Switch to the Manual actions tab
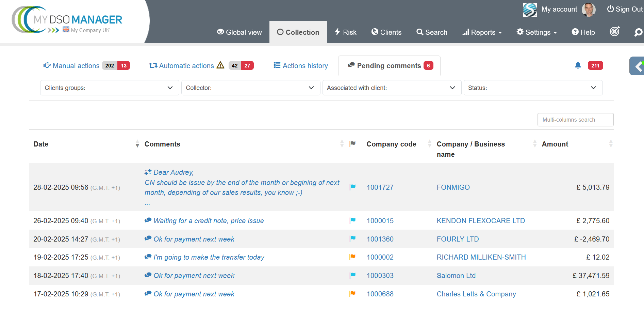This screenshot has width=644, height=309. coord(76,66)
